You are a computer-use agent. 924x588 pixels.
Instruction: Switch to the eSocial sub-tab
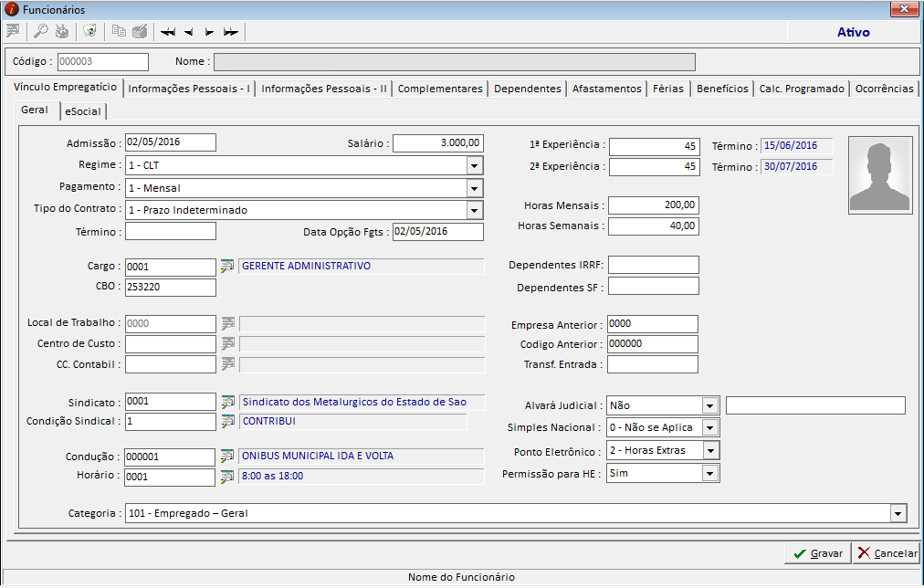click(83, 111)
